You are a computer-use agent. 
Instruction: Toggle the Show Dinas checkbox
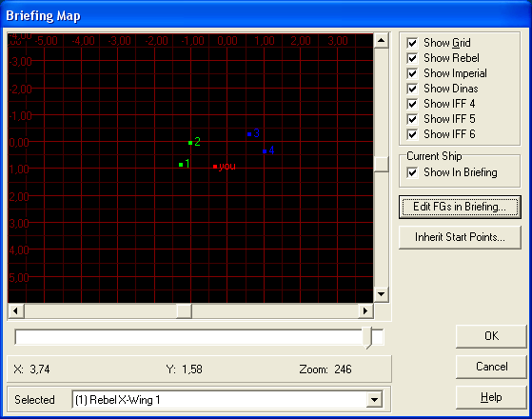coord(412,89)
